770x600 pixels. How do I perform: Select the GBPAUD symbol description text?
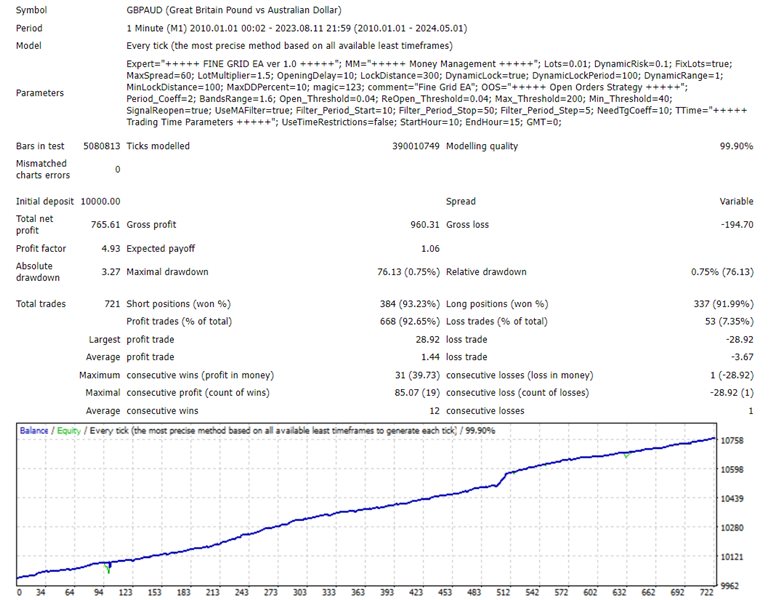pyautogui.click(x=234, y=10)
